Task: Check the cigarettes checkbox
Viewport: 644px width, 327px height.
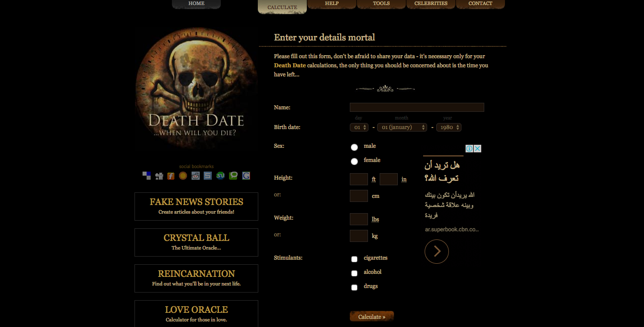Action: click(x=354, y=259)
